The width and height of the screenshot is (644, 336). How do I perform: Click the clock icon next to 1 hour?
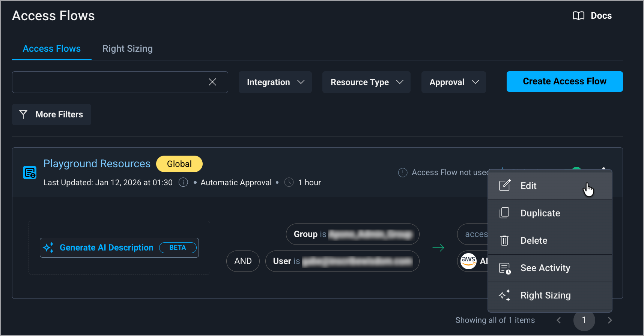289,183
